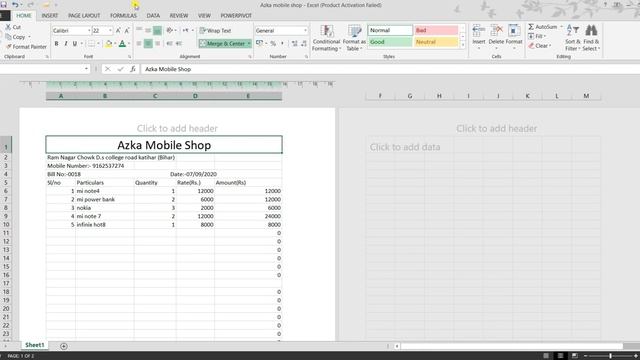The image size is (640, 360).
Task: Open the Calibri font name dropdown
Action: [89, 31]
